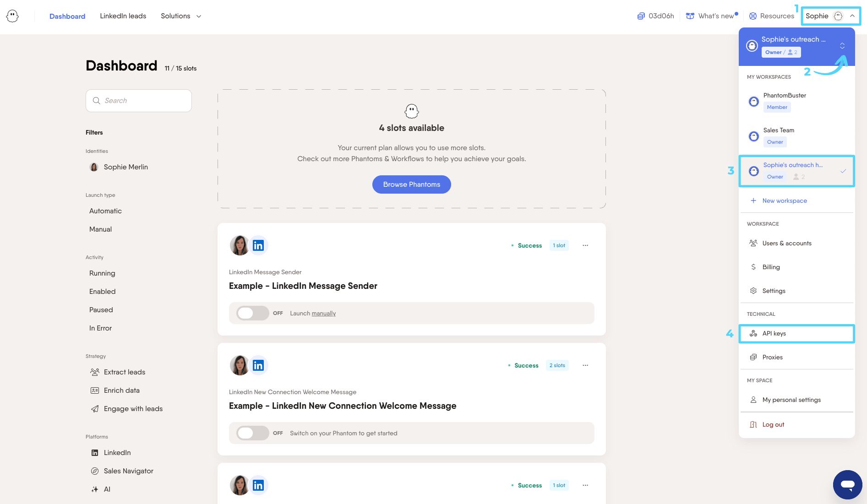The image size is (867, 504).
Task: Click the 11 / 15 slots counter
Action: (x=180, y=68)
